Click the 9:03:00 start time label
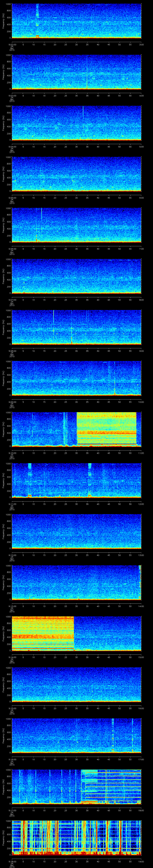The height and width of the screenshot is (868, 153). click(x=12, y=96)
